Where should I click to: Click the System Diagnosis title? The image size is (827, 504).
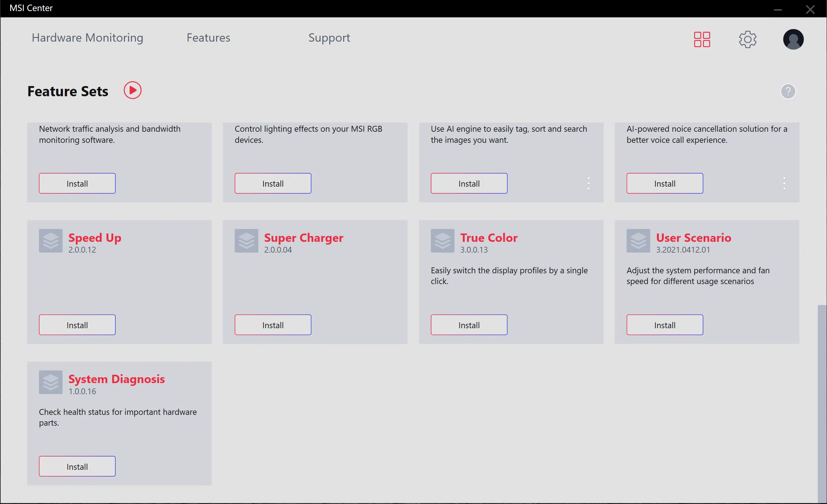(x=116, y=379)
